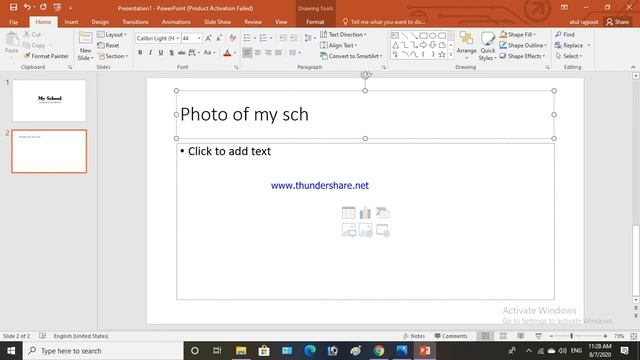Click the Share button
Screen dimensions: 640x360
pyautogui.click(x=618, y=22)
